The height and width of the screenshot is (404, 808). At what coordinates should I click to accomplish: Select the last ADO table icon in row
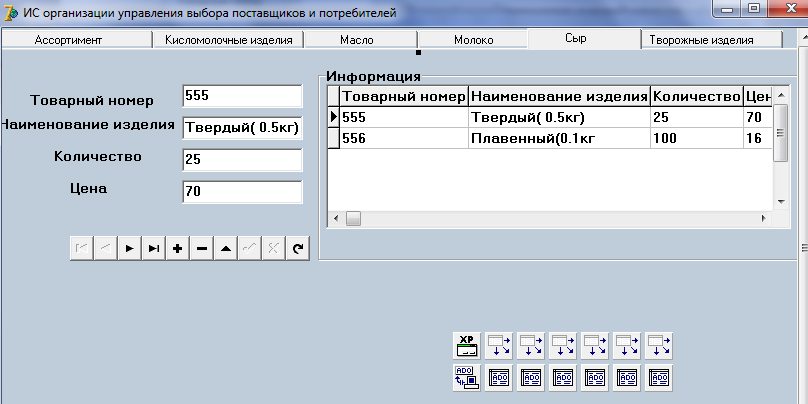(659, 378)
